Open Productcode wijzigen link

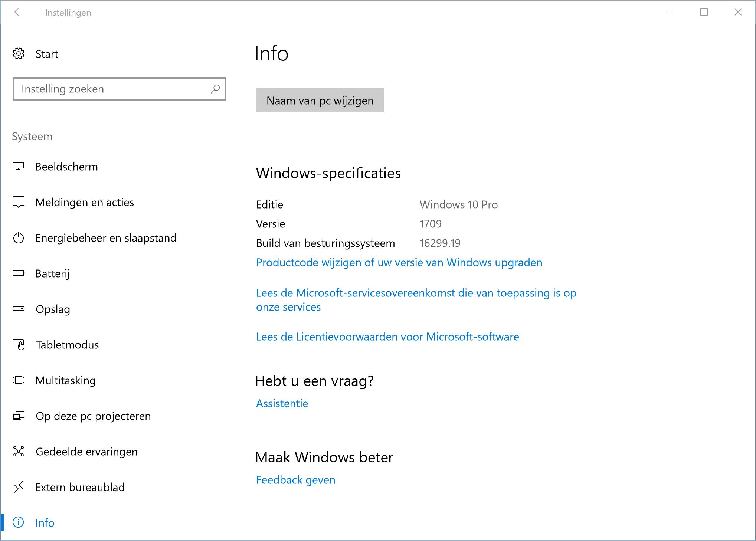coord(399,263)
